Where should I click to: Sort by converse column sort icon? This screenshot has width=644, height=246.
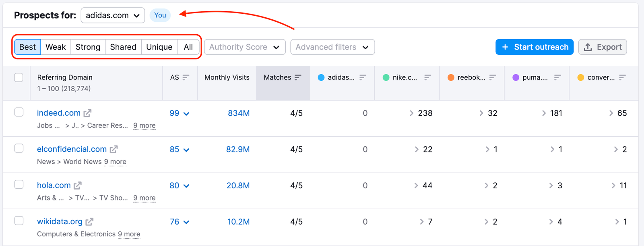(x=622, y=77)
